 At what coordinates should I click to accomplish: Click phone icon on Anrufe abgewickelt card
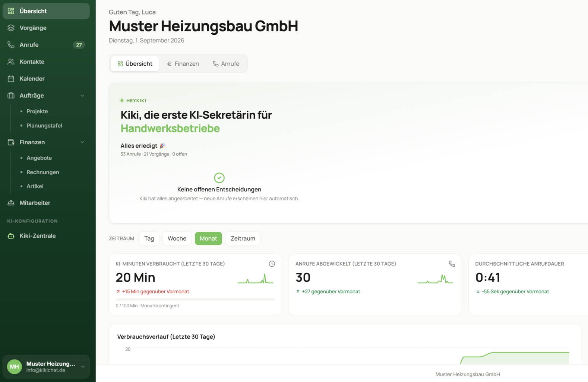(452, 264)
